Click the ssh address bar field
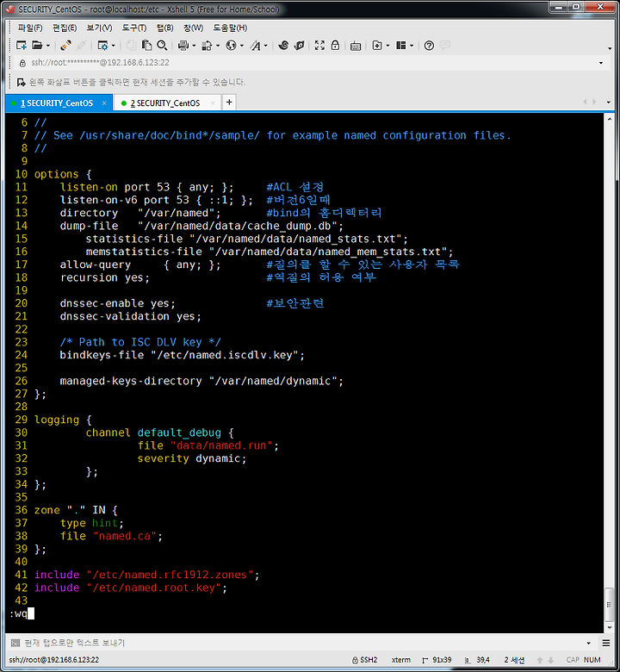The image size is (620, 672). pos(308,63)
